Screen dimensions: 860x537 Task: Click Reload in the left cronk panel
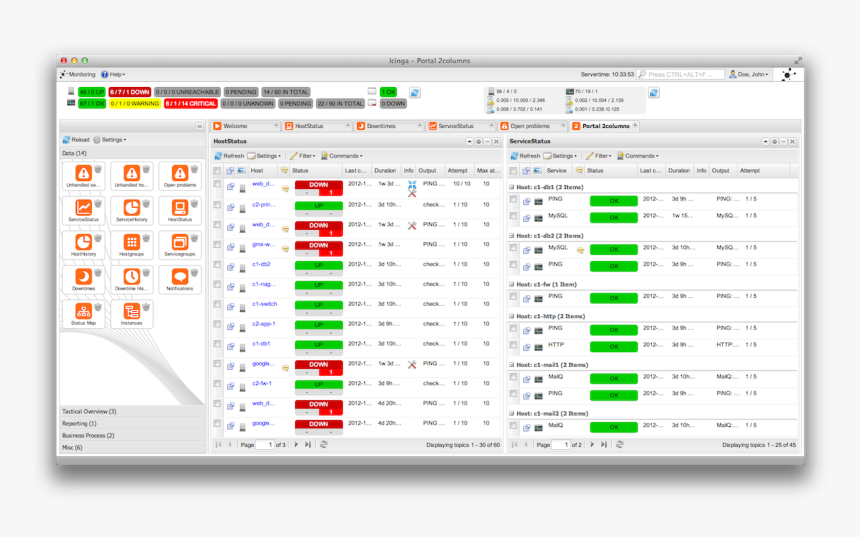[x=76, y=140]
